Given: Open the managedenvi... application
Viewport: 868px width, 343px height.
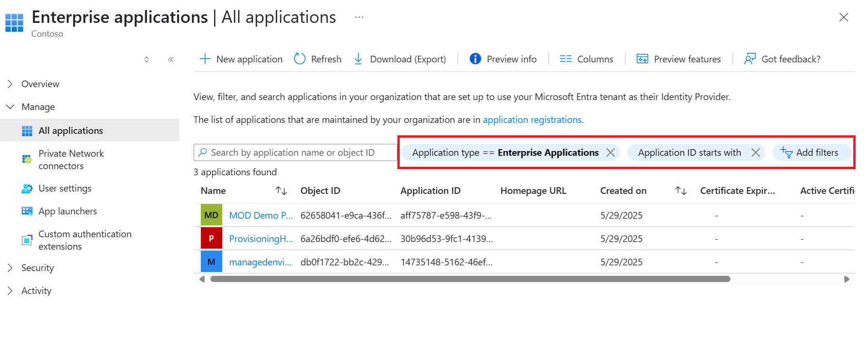Looking at the screenshot, I should pos(260,262).
